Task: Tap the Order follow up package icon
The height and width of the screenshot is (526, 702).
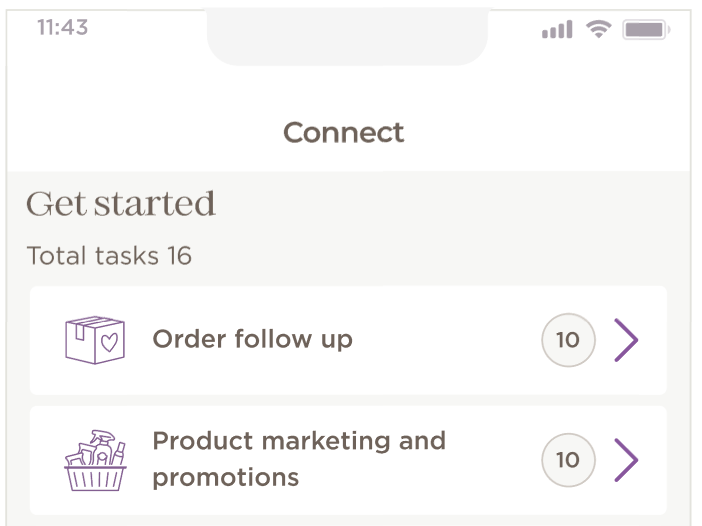Action: [94, 340]
